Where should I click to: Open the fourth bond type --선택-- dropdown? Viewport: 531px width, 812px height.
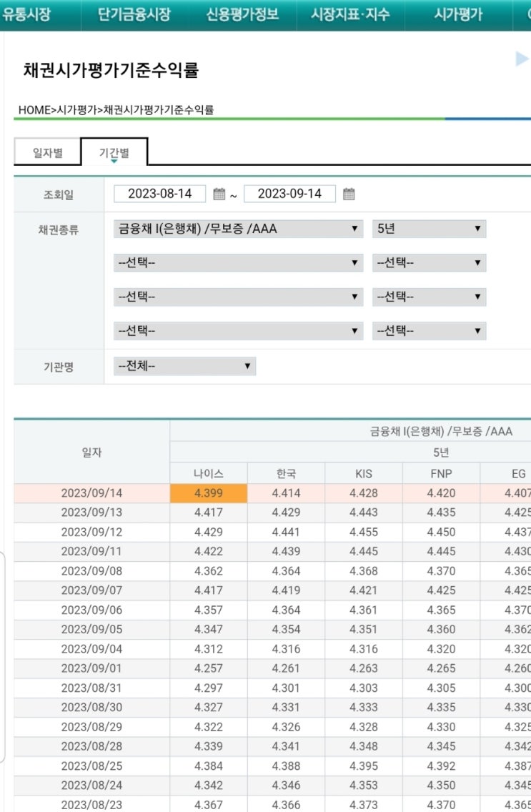(x=239, y=331)
